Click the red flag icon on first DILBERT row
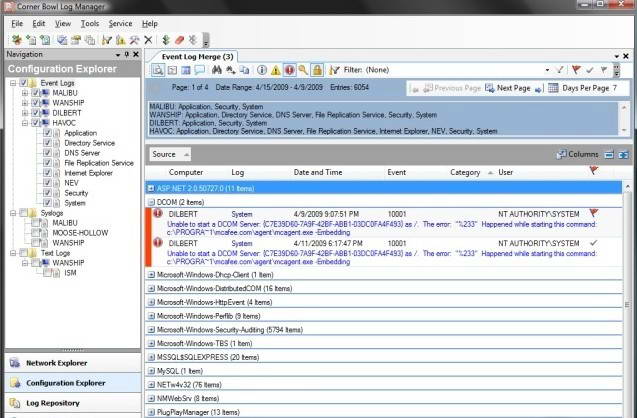The width and height of the screenshot is (637, 418). point(594,214)
